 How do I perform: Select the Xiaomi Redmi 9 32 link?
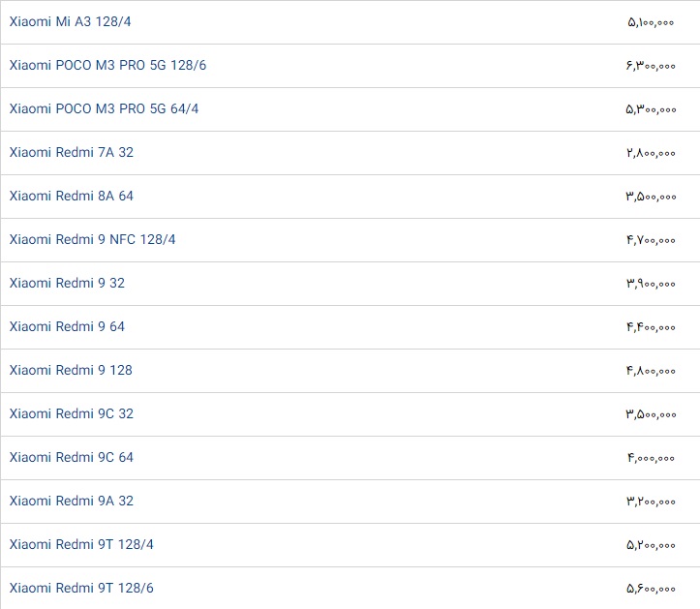click(x=67, y=283)
